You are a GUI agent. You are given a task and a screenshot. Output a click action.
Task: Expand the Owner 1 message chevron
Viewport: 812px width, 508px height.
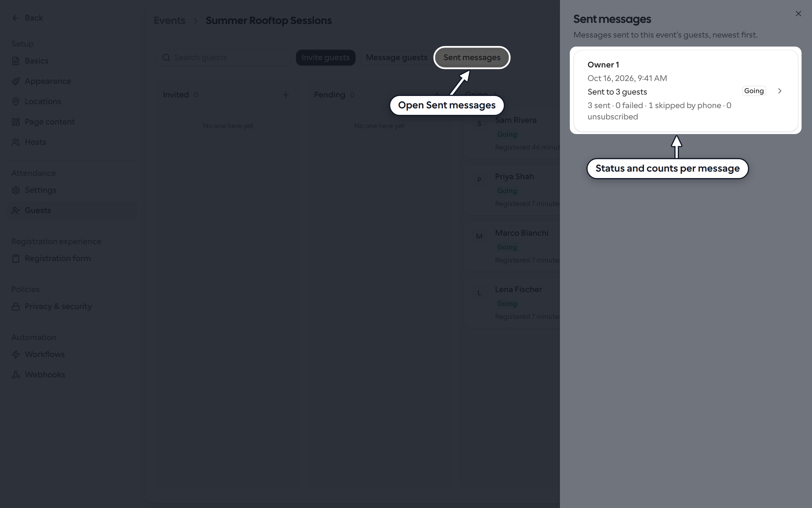pos(780,91)
